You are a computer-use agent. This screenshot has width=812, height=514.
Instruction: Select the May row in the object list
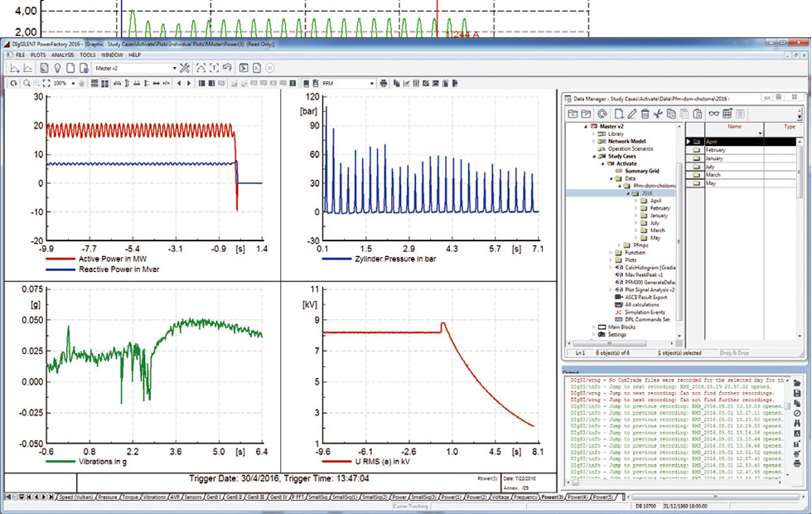click(742, 183)
